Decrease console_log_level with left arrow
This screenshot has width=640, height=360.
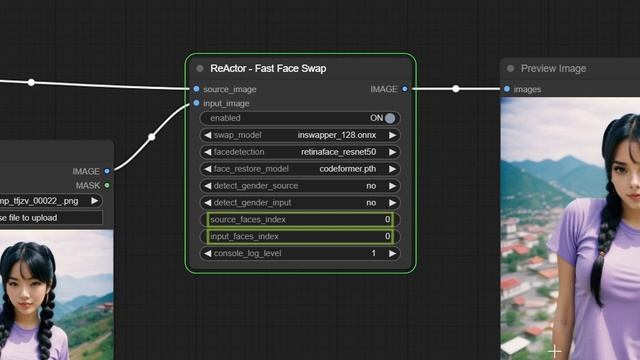point(208,253)
